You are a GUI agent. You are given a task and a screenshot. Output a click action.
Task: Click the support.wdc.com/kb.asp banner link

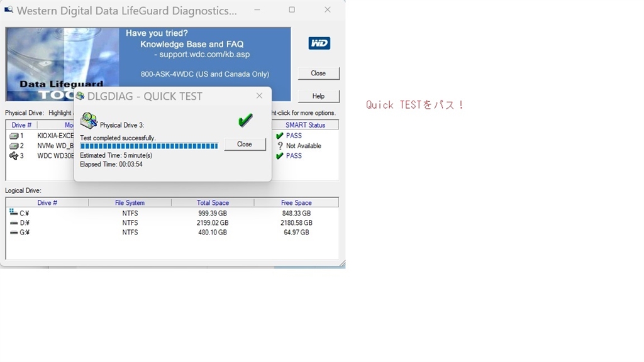[x=204, y=54]
